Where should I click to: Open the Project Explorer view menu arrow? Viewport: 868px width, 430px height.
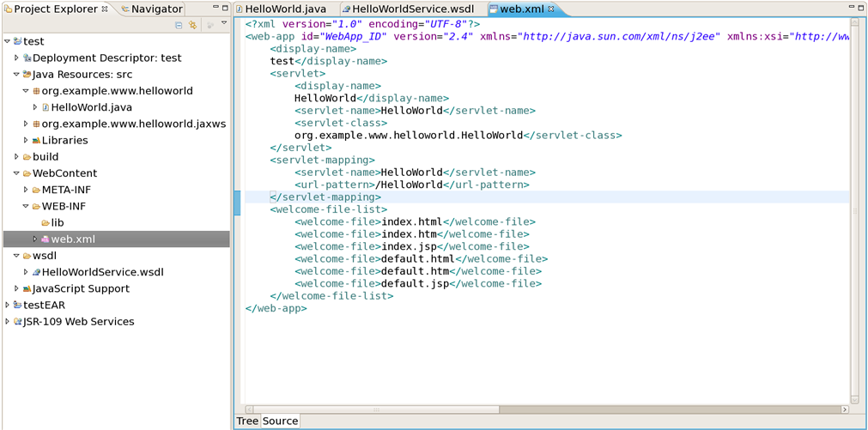(224, 23)
